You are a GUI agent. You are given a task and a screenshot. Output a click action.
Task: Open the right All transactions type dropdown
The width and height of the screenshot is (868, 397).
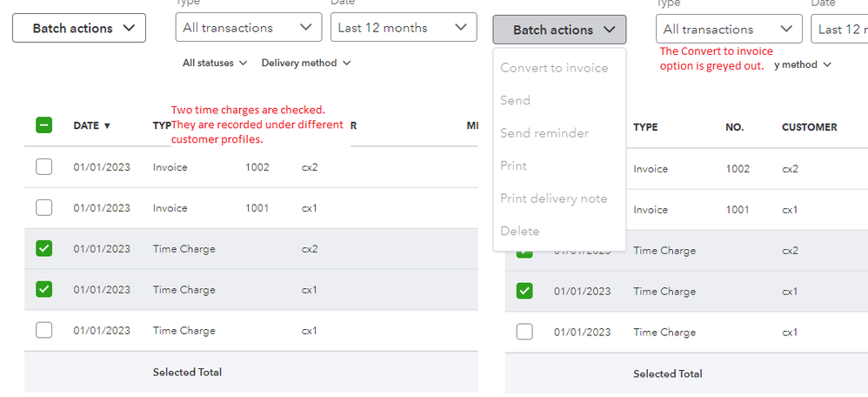coord(728,30)
